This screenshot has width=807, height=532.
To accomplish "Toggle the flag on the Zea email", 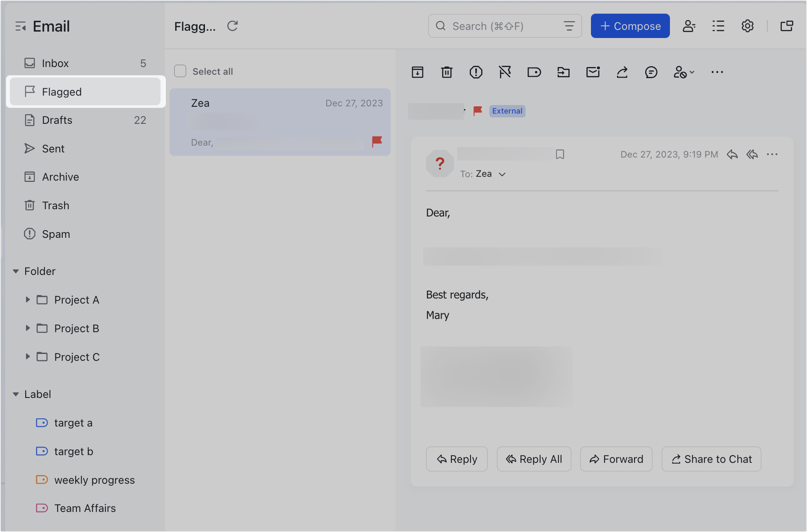I will [376, 141].
